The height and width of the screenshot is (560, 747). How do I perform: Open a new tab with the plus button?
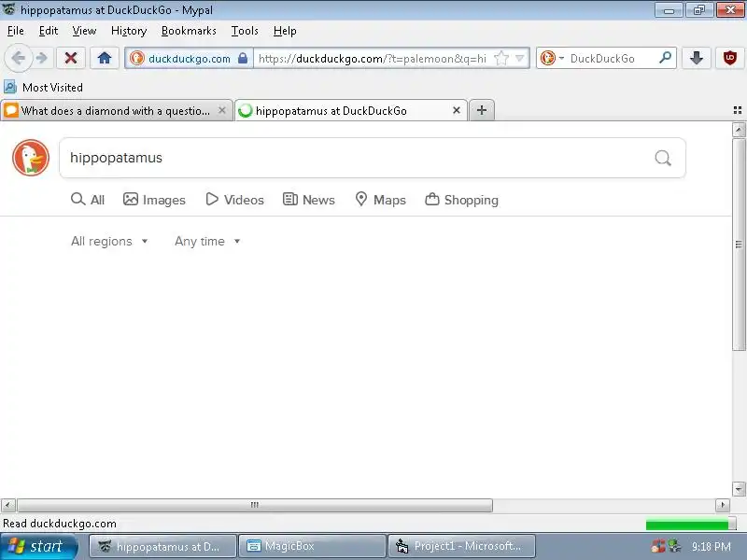(x=482, y=110)
